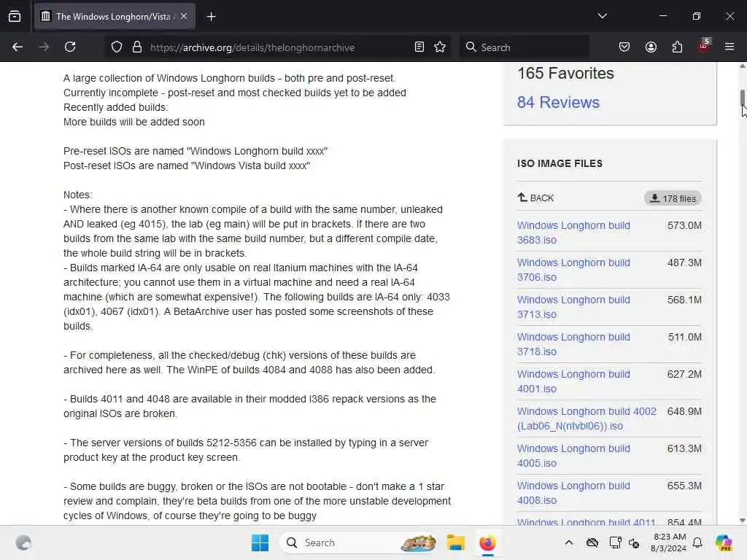Click the widgets icon on taskbar left
747x560 pixels.
(23, 542)
